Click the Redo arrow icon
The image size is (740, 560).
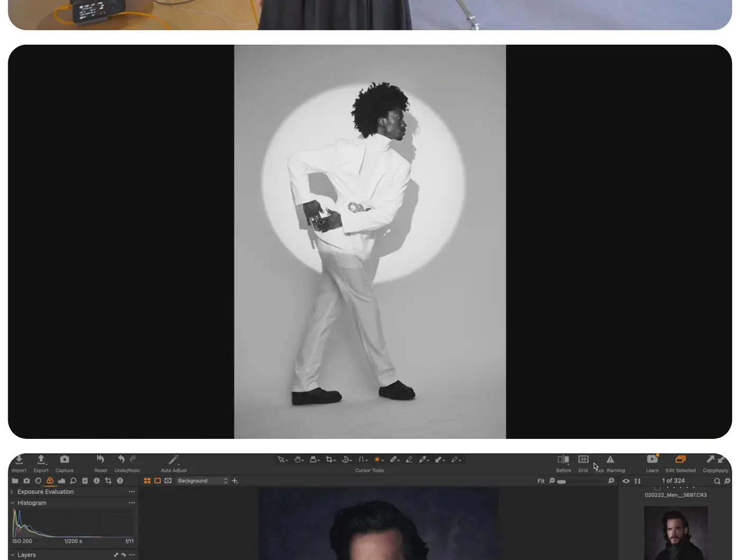133,460
